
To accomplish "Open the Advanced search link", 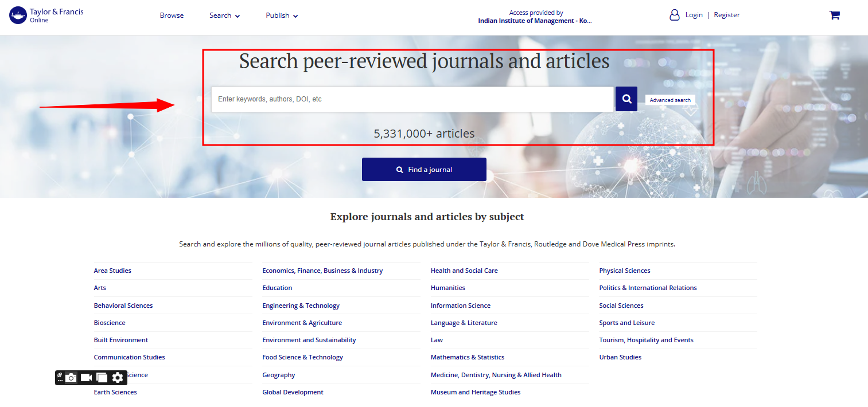I will click(670, 100).
